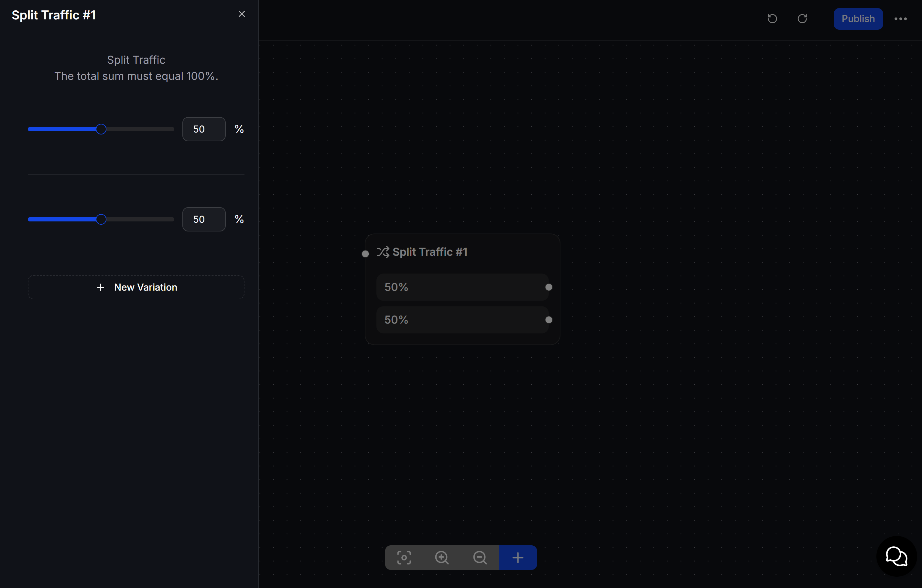Select the Split Traffic #1 node title
This screenshot has width=922, height=588.
(429, 252)
